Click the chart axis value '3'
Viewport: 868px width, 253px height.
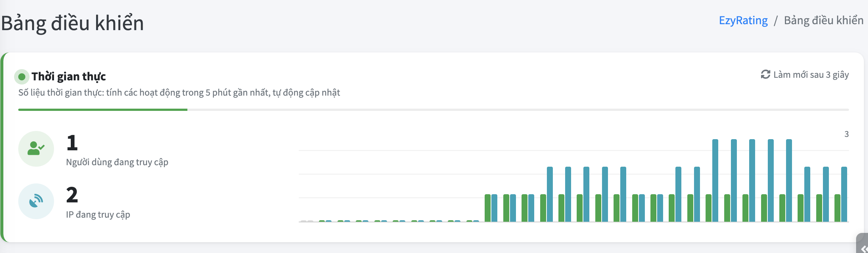846,134
